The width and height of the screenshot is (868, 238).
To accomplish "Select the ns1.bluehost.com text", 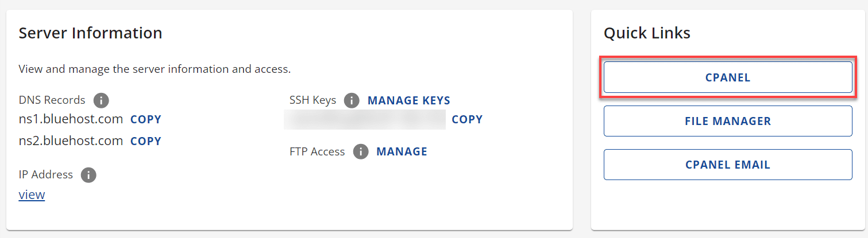I will point(71,119).
